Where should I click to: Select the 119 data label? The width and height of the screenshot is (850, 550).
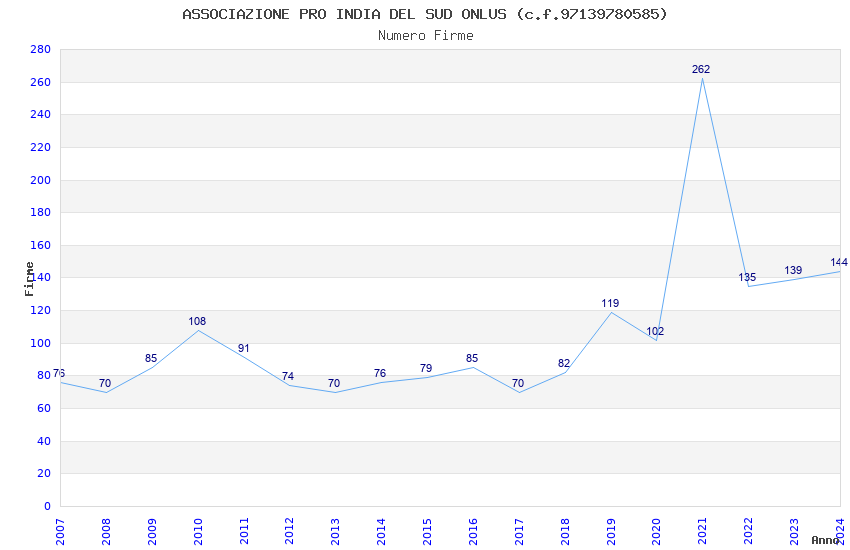point(610,303)
